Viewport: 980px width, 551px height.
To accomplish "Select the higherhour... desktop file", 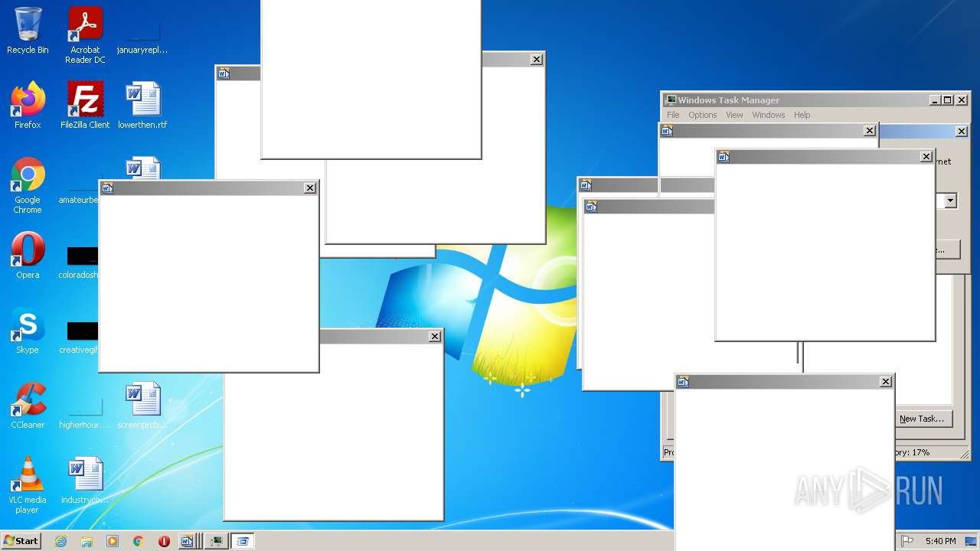I will coord(85,413).
